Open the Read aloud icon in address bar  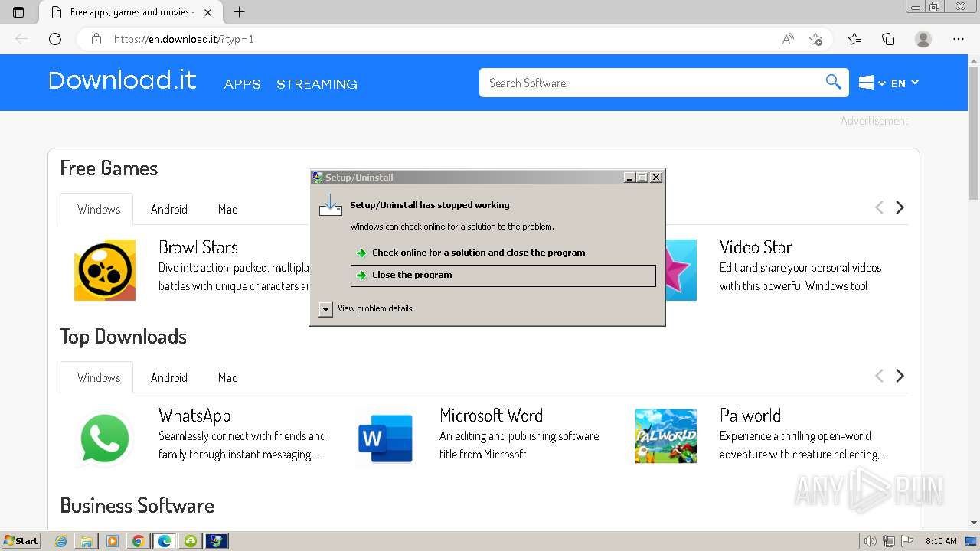(x=788, y=39)
